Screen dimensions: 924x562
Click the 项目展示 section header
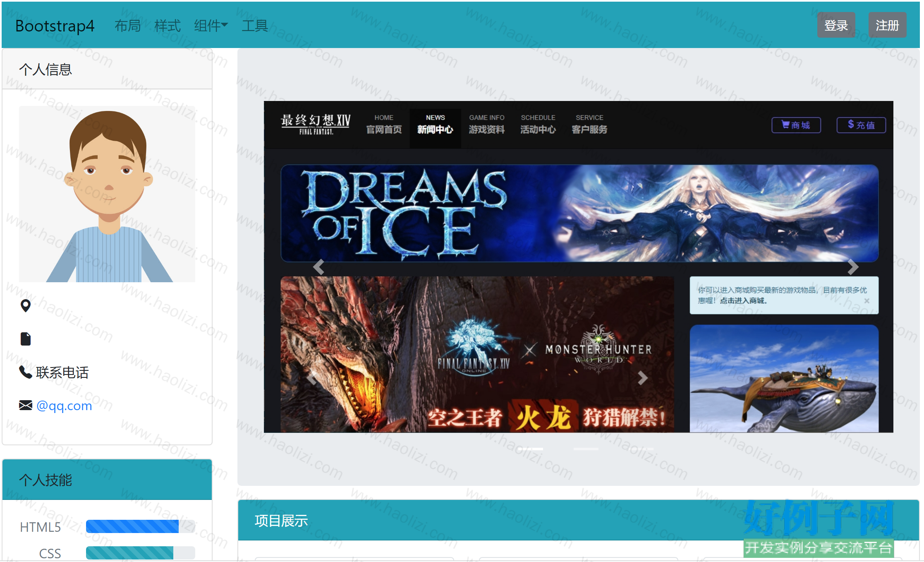click(x=579, y=520)
